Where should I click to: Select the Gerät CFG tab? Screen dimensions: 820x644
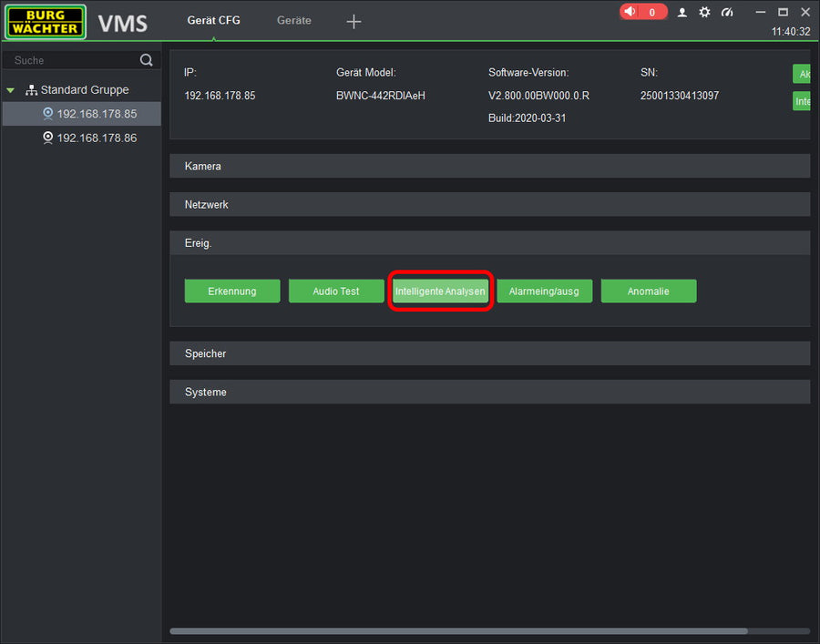click(213, 20)
